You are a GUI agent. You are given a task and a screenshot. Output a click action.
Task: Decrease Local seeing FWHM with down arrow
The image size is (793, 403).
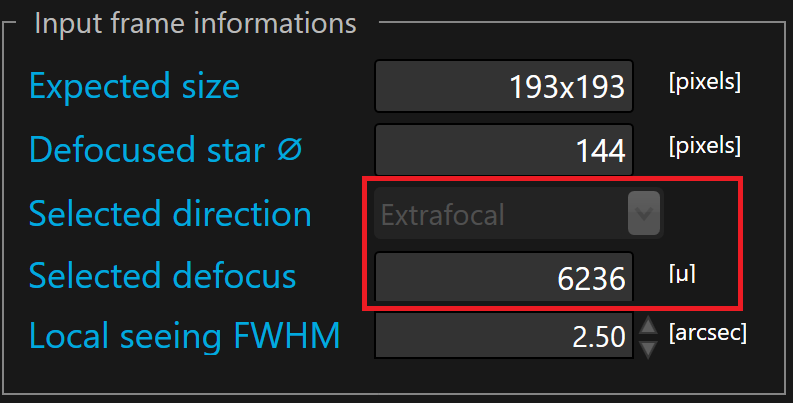[x=648, y=349]
